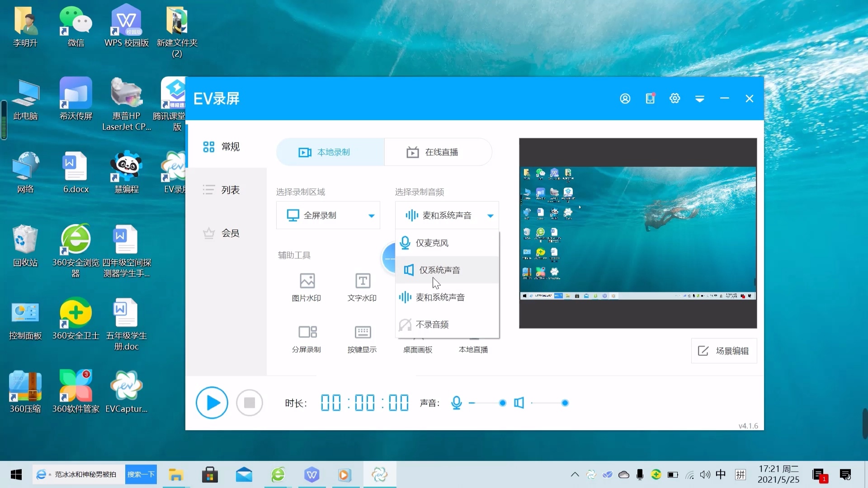868x488 pixels.
Task: Adjust system sound volume slider handle
Action: [x=565, y=403]
